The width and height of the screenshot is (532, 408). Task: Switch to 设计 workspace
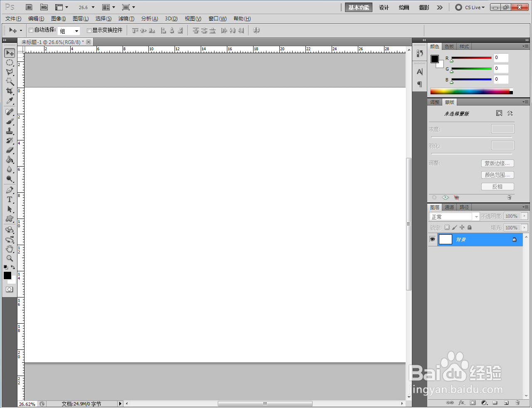point(384,7)
